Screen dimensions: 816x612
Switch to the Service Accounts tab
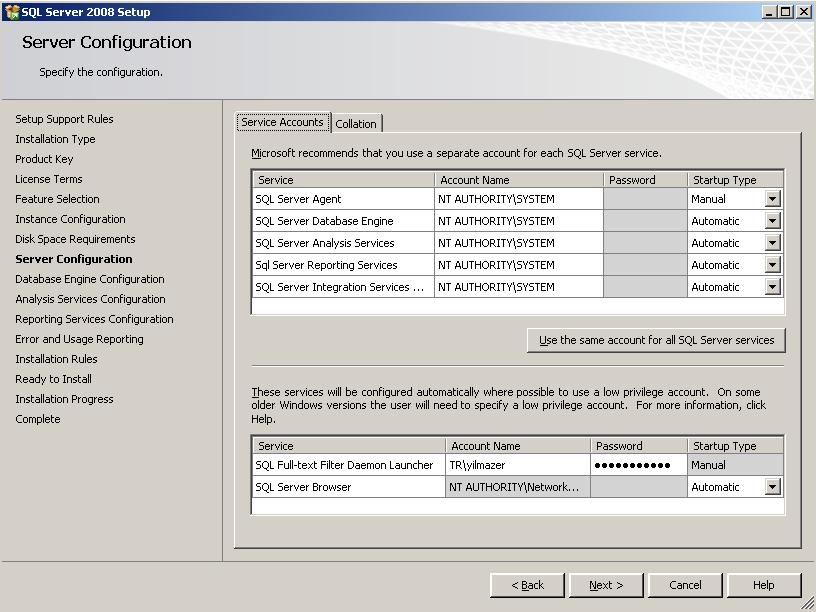coord(283,122)
